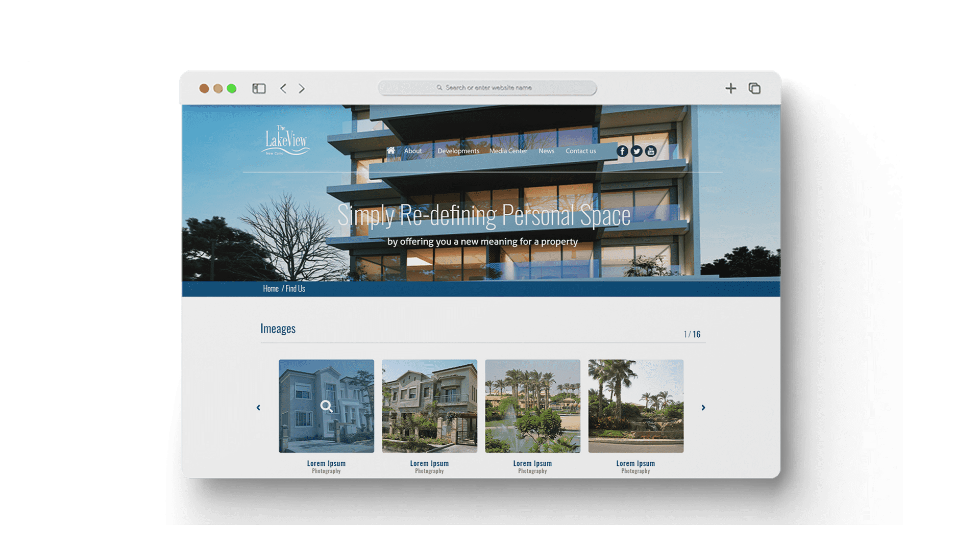The image size is (980, 551).
Task: Open the YouTube social icon
Action: coord(650,151)
